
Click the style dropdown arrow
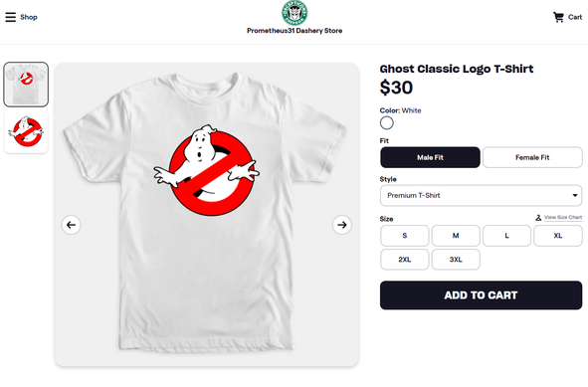click(x=574, y=195)
